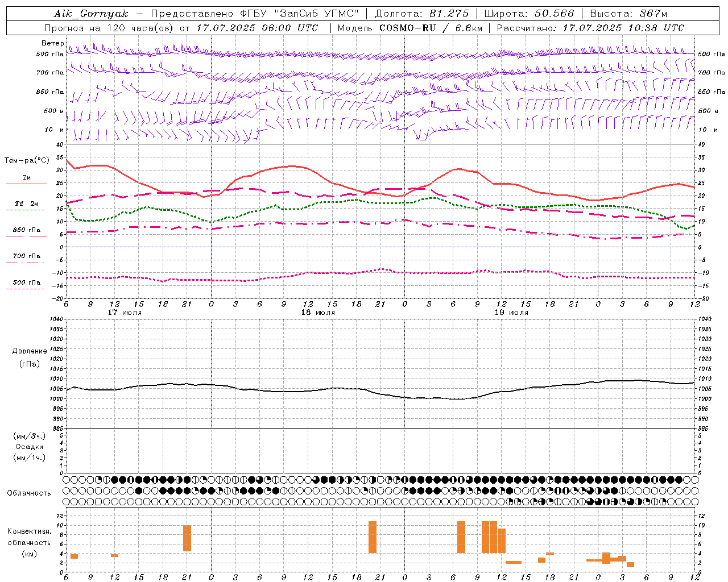Click the Широта: 50.566 value
728x582 pixels.
(529, 14)
